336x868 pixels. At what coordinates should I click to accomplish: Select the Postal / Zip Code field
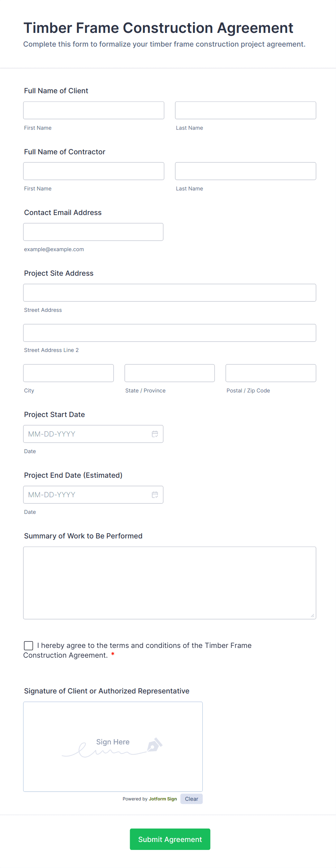click(x=270, y=373)
